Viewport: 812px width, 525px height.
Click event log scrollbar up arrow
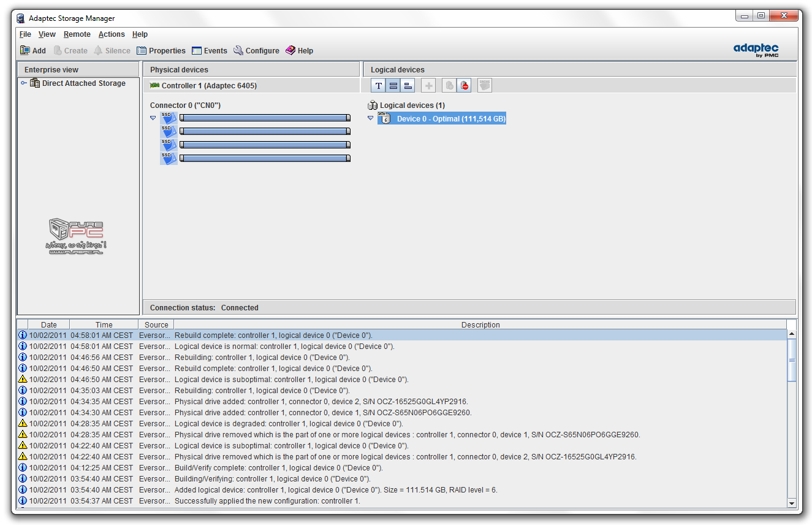(x=792, y=334)
